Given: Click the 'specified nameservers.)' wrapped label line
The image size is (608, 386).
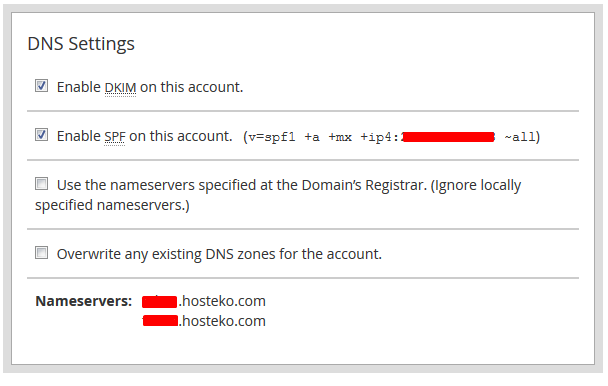Looking at the screenshot, I should [x=112, y=205].
